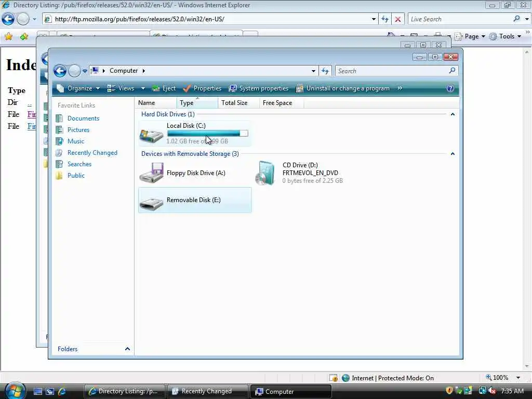The image size is (532, 399).
Task: Click Local Disk C: usage bar
Action: 208,134
